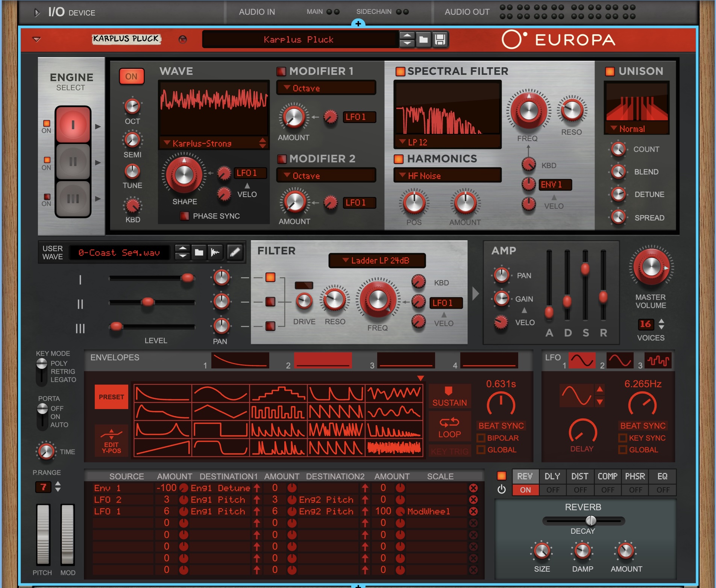The image size is (716, 588).
Task: Click the effects power icon
Action: point(502,489)
